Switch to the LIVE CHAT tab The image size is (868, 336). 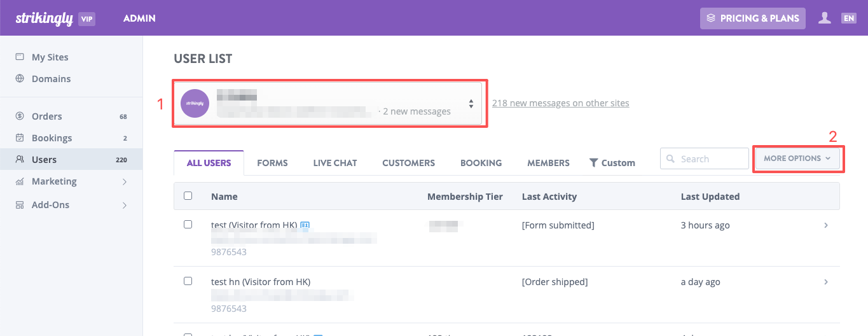coord(335,163)
